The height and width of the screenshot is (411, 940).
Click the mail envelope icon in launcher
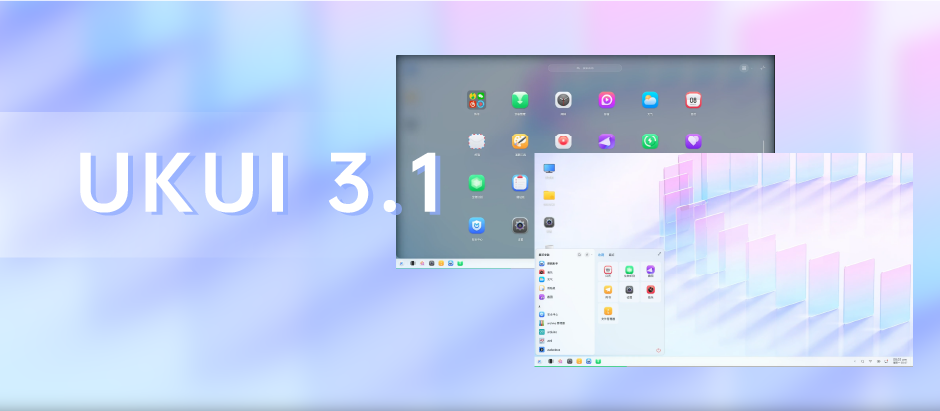[477, 142]
